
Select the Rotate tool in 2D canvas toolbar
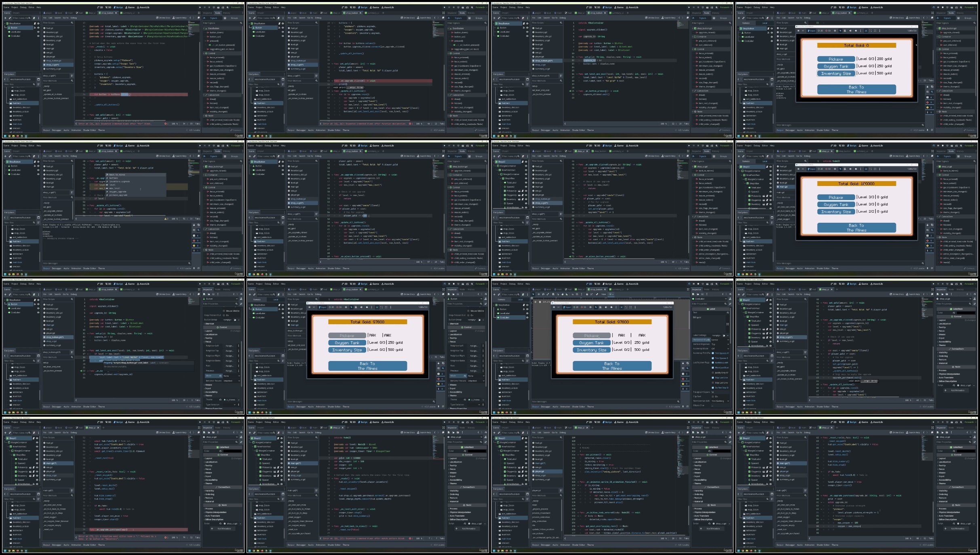543,294
